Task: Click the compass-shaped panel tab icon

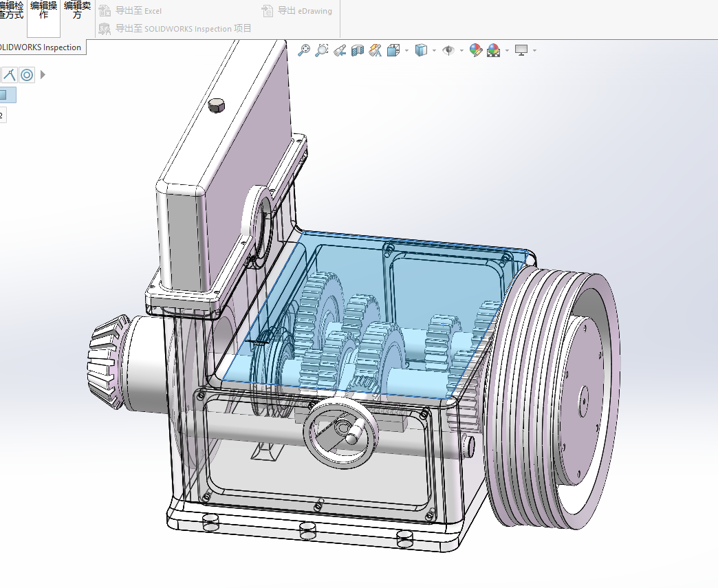Action: click(x=9, y=75)
